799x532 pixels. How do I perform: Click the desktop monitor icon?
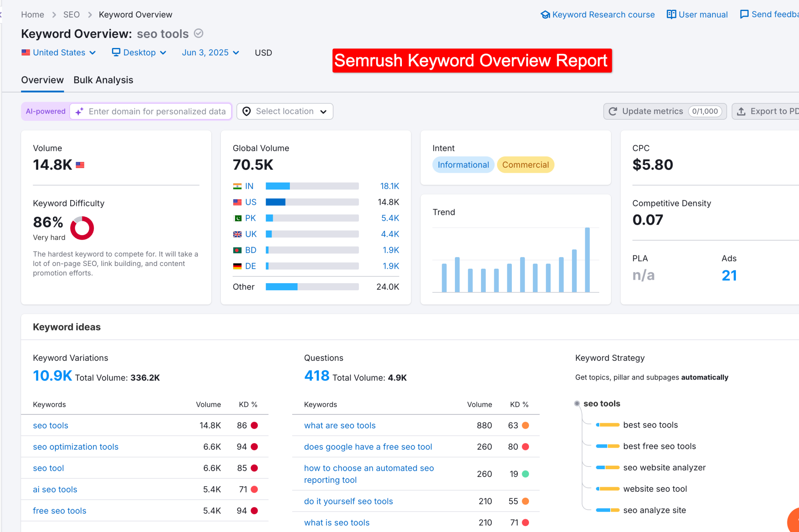pyautogui.click(x=116, y=52)
